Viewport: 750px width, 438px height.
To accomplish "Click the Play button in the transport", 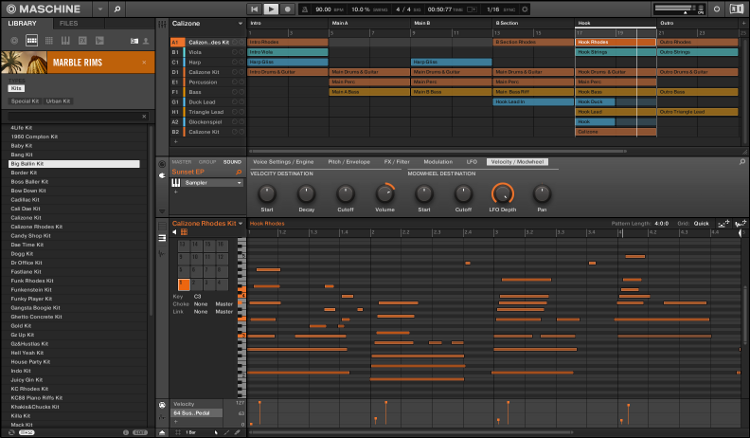I will [271, 9].
